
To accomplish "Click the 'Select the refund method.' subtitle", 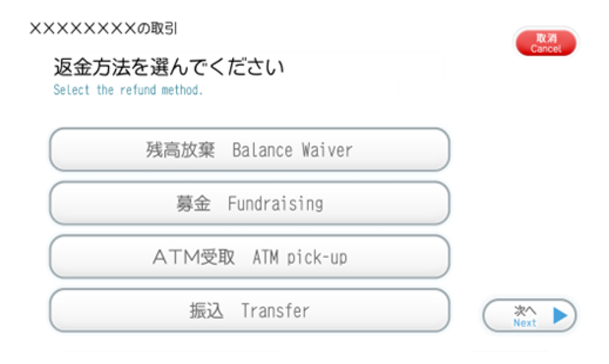I will tap(128, 90).
